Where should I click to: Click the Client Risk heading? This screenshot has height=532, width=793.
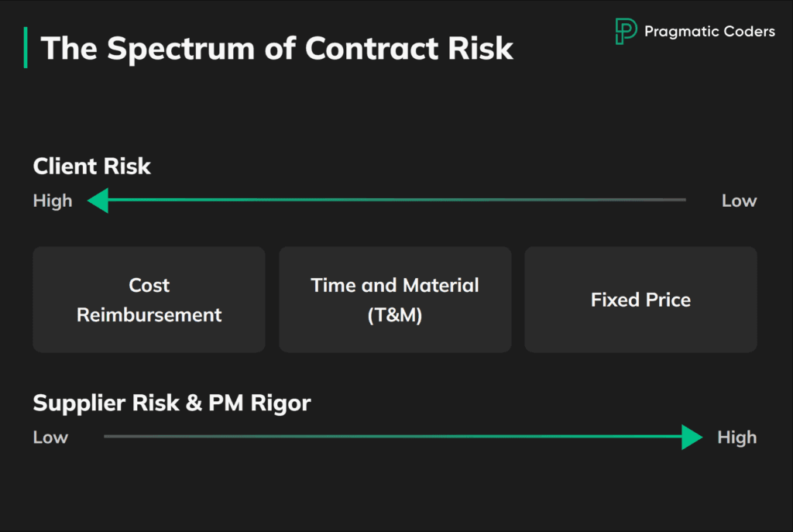pos(92,166)
